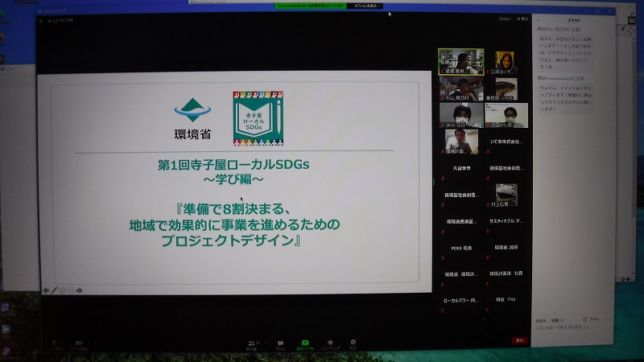This screenshot has height=362, width=644.
Task: Select video tile of woman with long hair
Action: click(505, 63)
